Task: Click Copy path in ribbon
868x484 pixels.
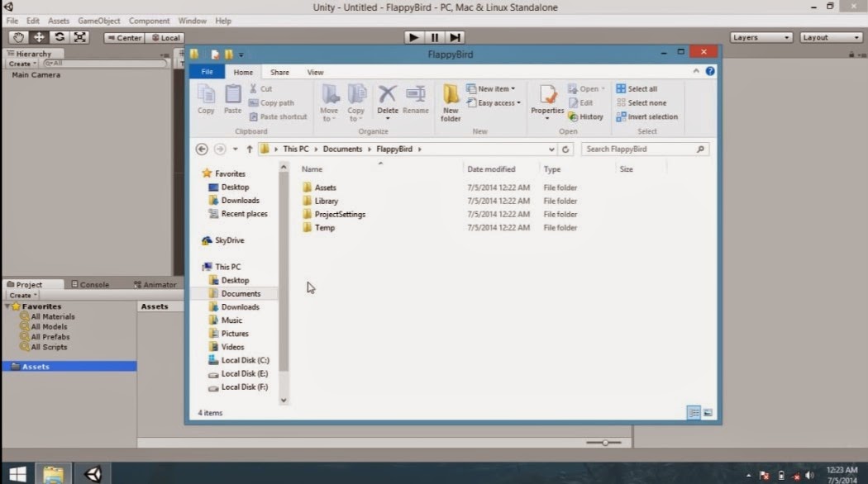Action: click(x=271, y=103)
